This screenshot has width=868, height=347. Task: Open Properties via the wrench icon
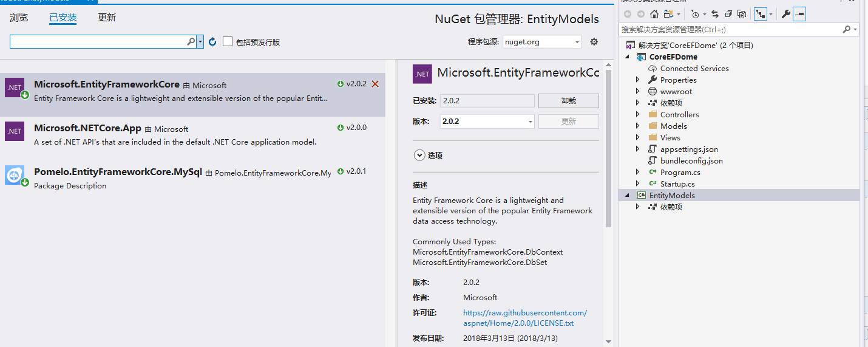click(786, 14)
